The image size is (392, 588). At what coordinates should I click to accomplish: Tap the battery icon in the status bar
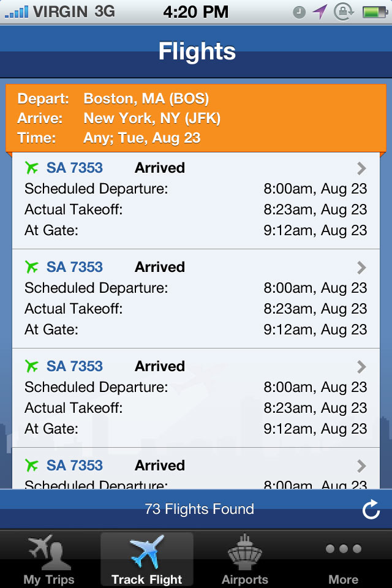(374, 12)
